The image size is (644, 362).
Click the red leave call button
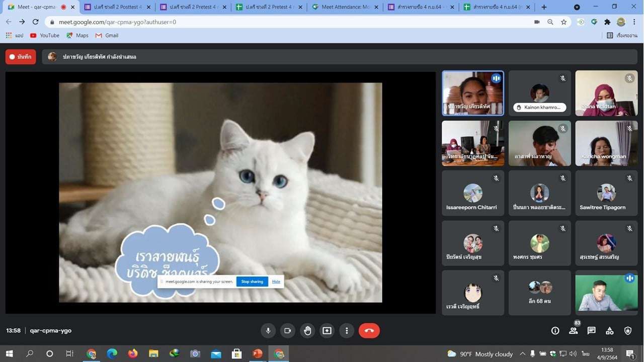[369, 331]
